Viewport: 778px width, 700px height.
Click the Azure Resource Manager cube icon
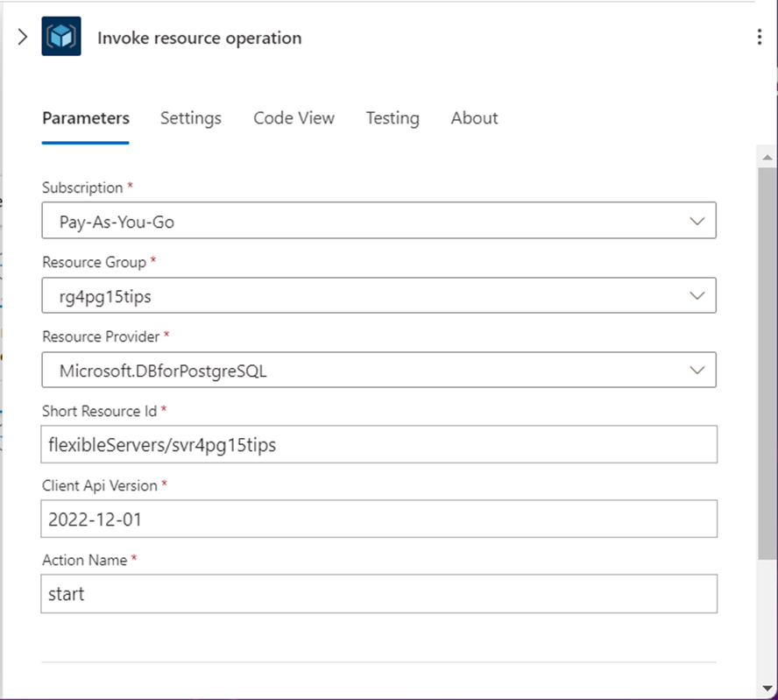point(61,38)
